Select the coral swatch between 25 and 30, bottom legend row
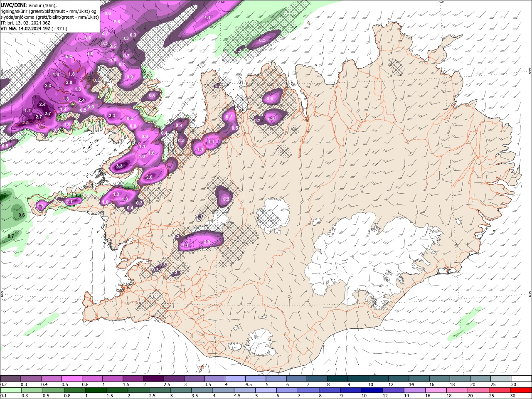The image size is (532, 399). (500, 390)
